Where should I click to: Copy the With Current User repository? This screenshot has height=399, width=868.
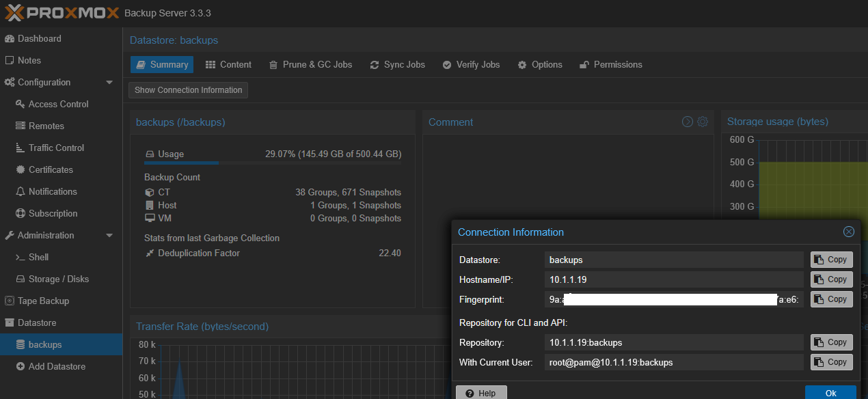pyautogui.click(x=831, y=362)
